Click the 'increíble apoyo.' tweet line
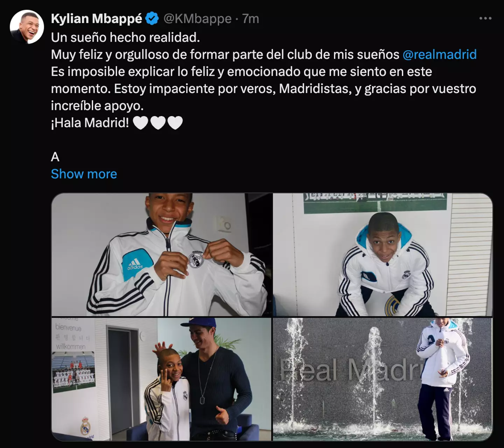 [x=97, y=106]
